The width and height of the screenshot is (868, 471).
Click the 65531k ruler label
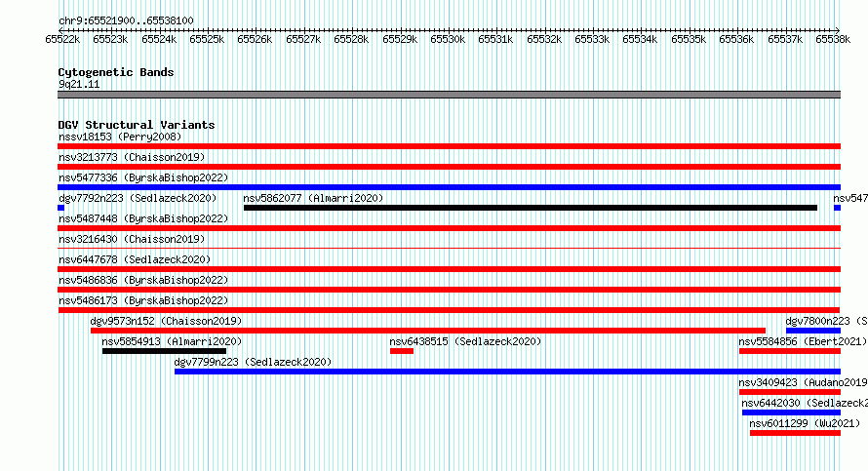tap(495, 39)
